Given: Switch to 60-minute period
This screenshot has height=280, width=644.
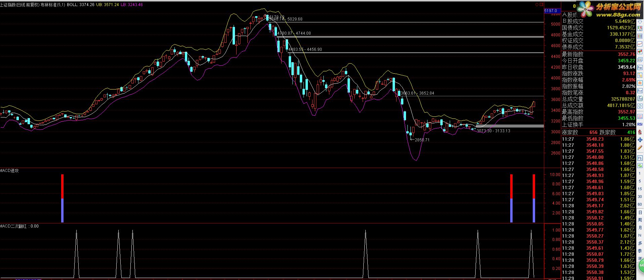Looking at the screenshot, I should click(640, 204).
